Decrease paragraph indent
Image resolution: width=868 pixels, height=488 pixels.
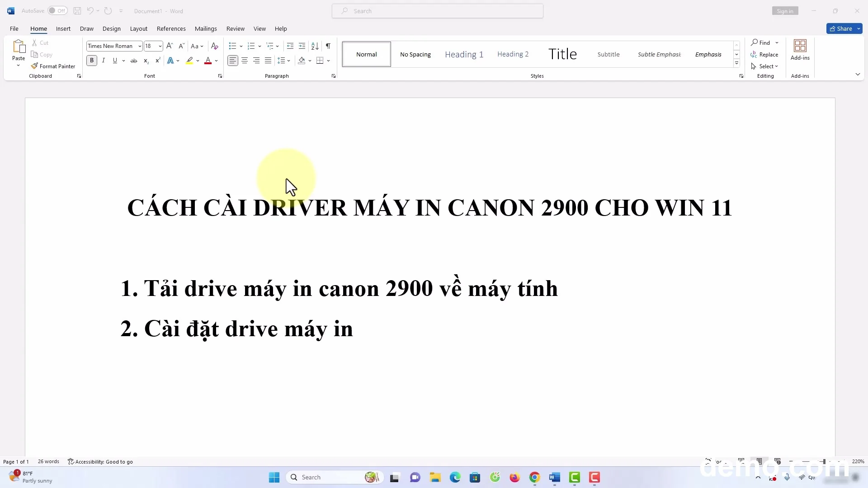pos(290,46)
